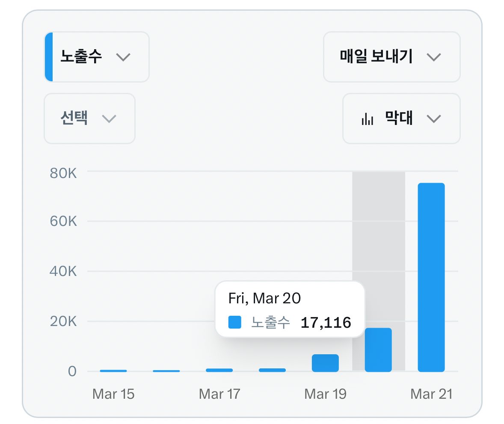Click the Mar 17 axis label
Screen dimensions: 504x424
click(x=219, y=394)
